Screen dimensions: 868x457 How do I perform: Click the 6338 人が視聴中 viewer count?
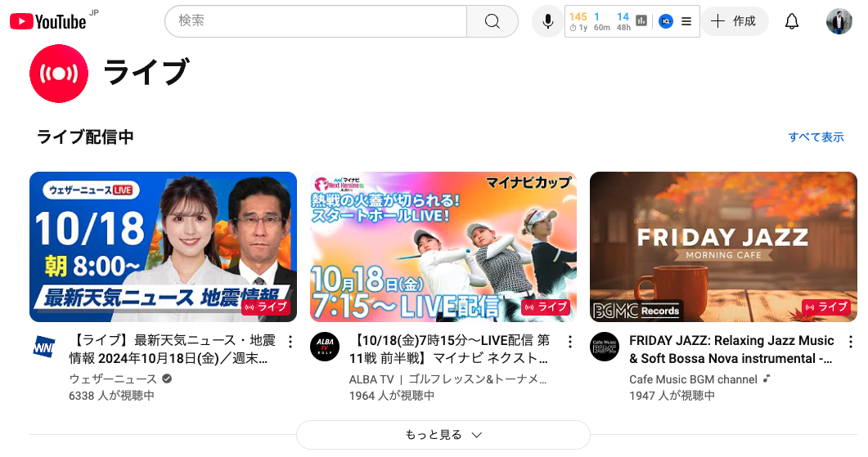[111, 396]
